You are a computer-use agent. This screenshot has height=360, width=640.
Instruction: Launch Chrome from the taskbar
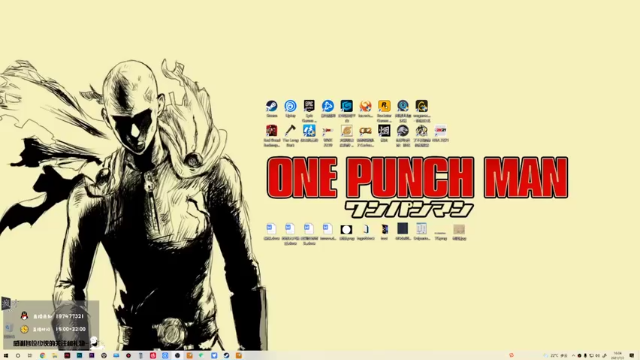[42, 356]
